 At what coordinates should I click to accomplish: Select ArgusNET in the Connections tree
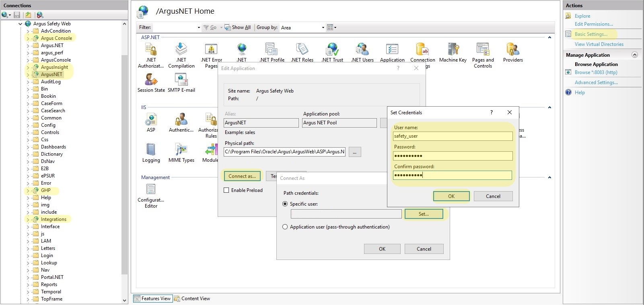point(51,74)
